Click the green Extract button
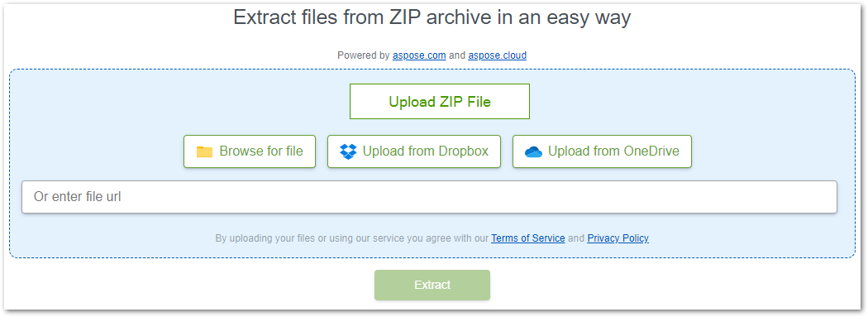Viewport: 868px width, 317px height. tap(432, 285)
